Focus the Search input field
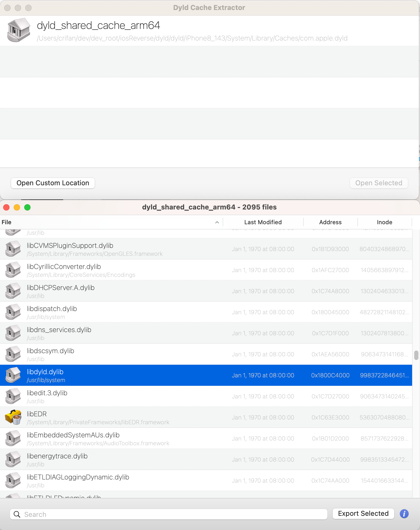420x530 pixels. click(169, 514)
